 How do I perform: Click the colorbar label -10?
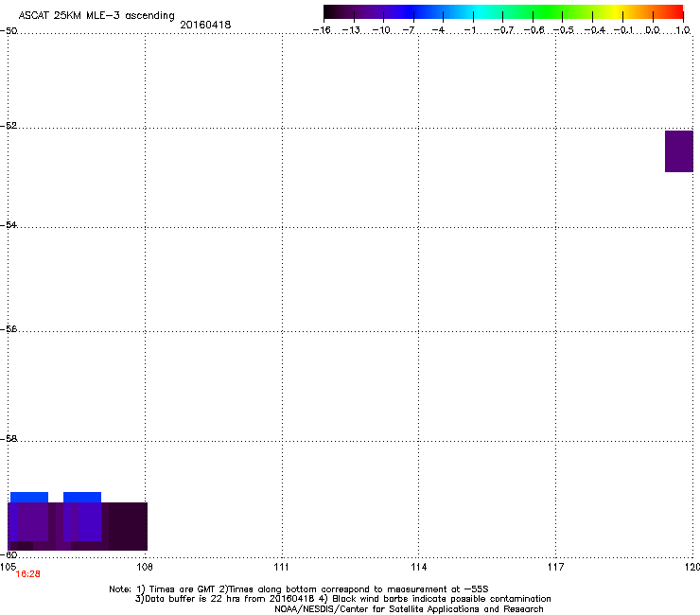point(381,30)
